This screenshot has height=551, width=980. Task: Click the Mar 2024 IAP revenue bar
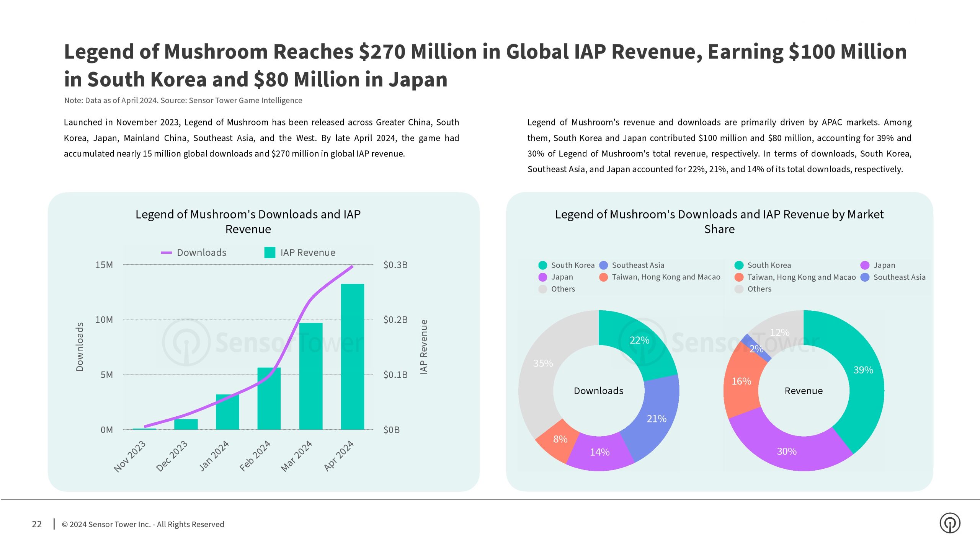tap(310, 377)
